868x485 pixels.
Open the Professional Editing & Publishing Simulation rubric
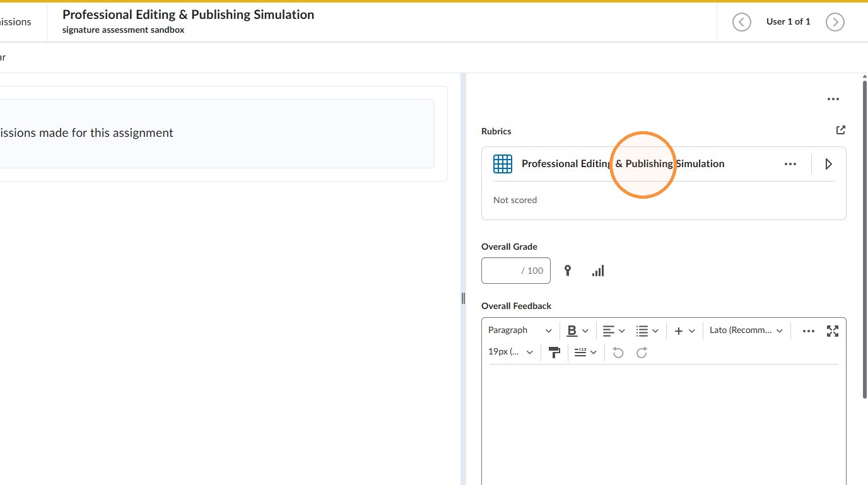pos(623,164)
